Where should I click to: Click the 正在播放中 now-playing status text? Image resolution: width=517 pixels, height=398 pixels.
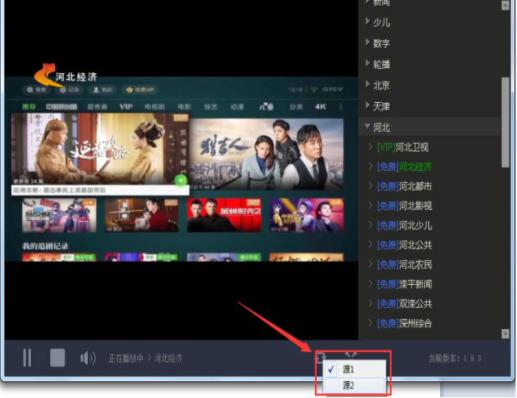126,358
